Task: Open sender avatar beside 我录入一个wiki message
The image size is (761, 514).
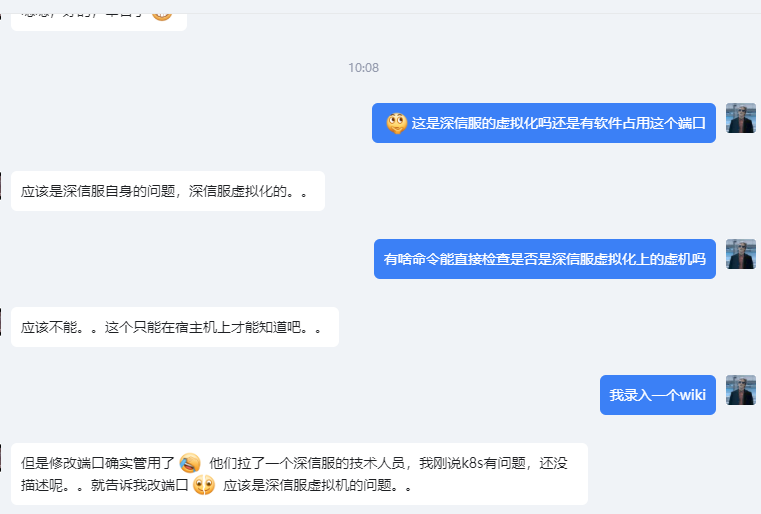Action: click(x=740, y=391)
